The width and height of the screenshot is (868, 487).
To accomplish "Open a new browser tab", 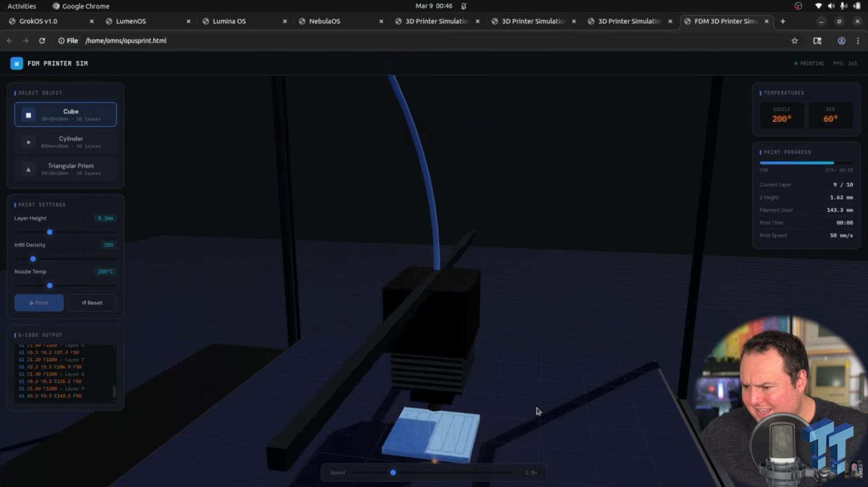I will 783,21.
